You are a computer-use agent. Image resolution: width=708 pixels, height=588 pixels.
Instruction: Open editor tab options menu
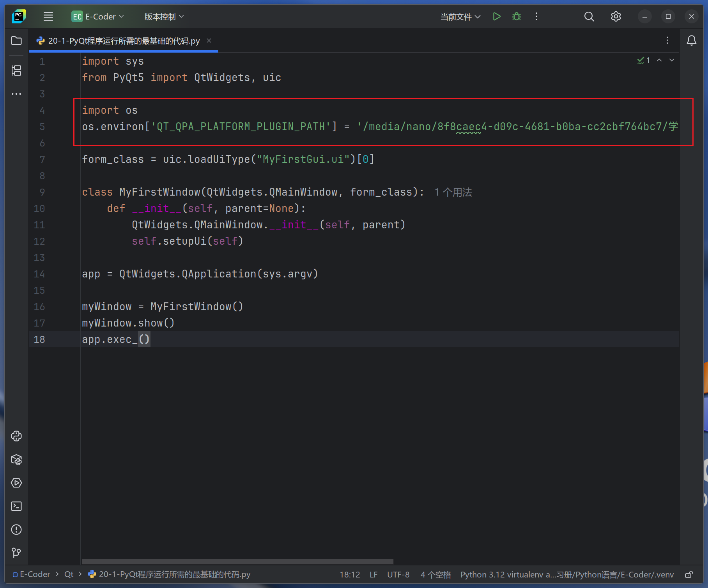tap(667, 41)
